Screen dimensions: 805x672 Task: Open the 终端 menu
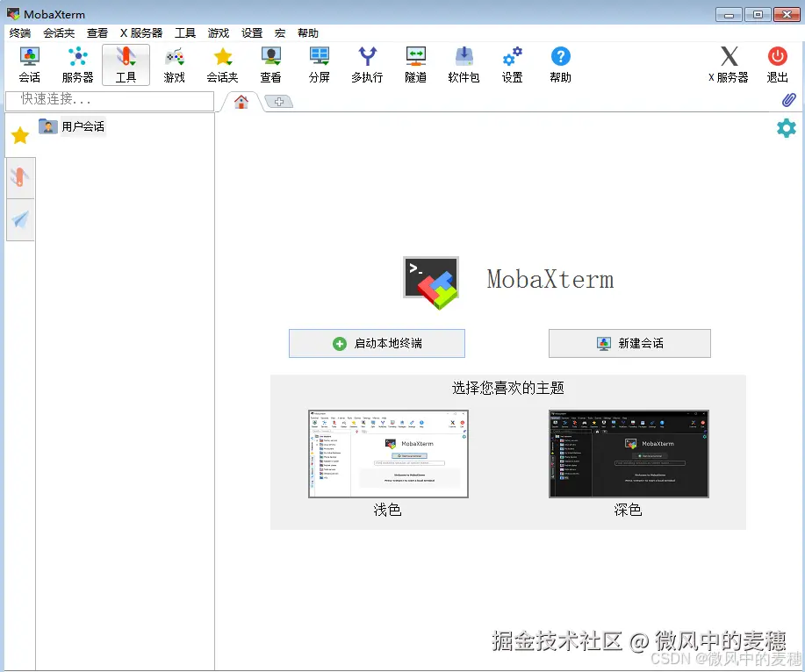[19, 32]
